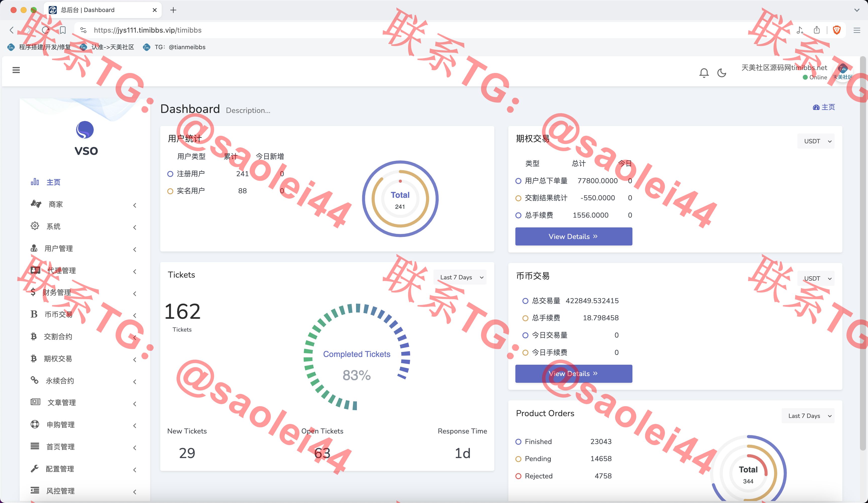Reload the page in the browser
Image resolution: width=868 pixels, height=503 pixels.
click(45, 30)
